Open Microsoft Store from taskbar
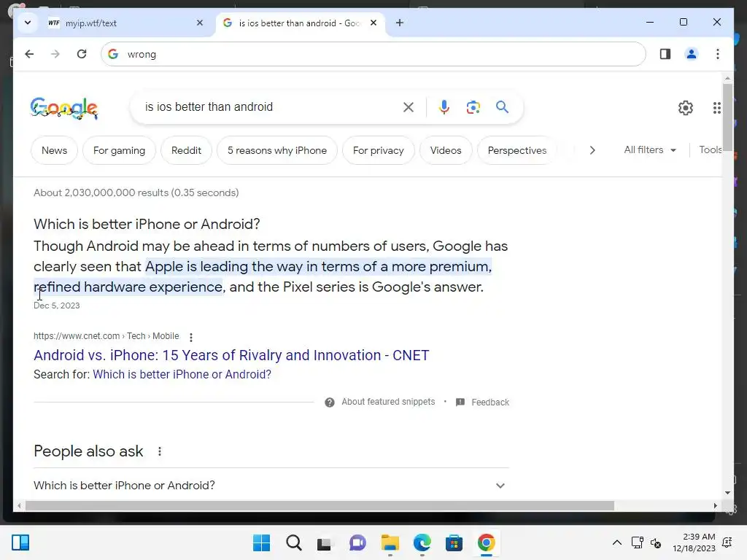This screenshot has width=747, height=560. [454, 542]
